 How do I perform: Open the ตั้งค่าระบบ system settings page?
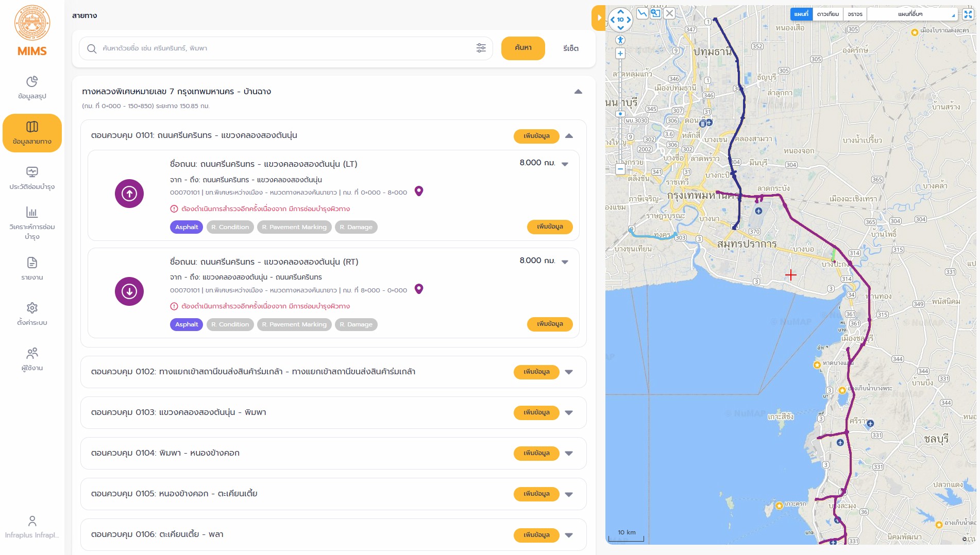pyautogui.click(x=32, y=314)
